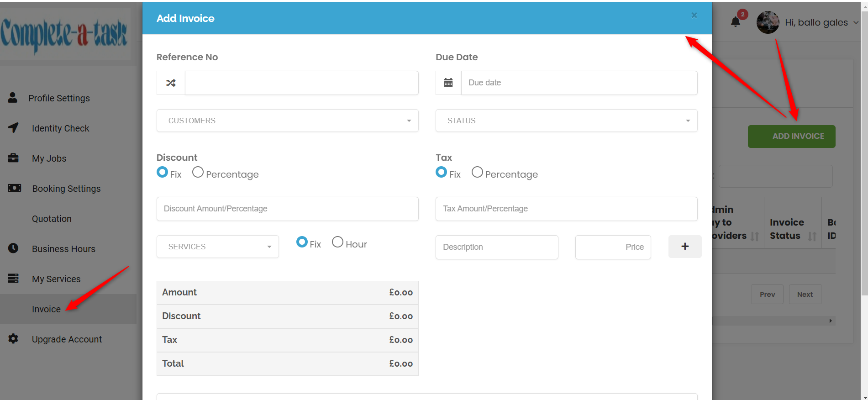The image size is (868, 400).
Task: Click the Discount Amount/Percentage field
Action: tap(288, 209)
